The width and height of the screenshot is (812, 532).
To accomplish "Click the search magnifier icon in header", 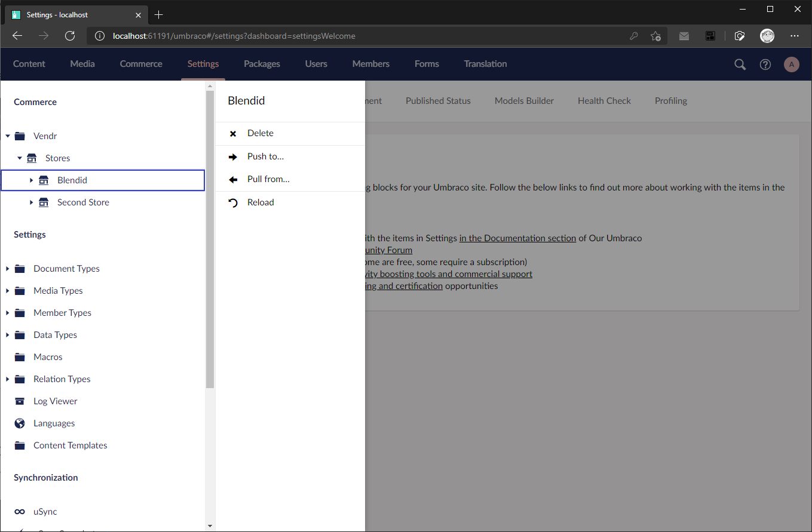I will 740,64.
